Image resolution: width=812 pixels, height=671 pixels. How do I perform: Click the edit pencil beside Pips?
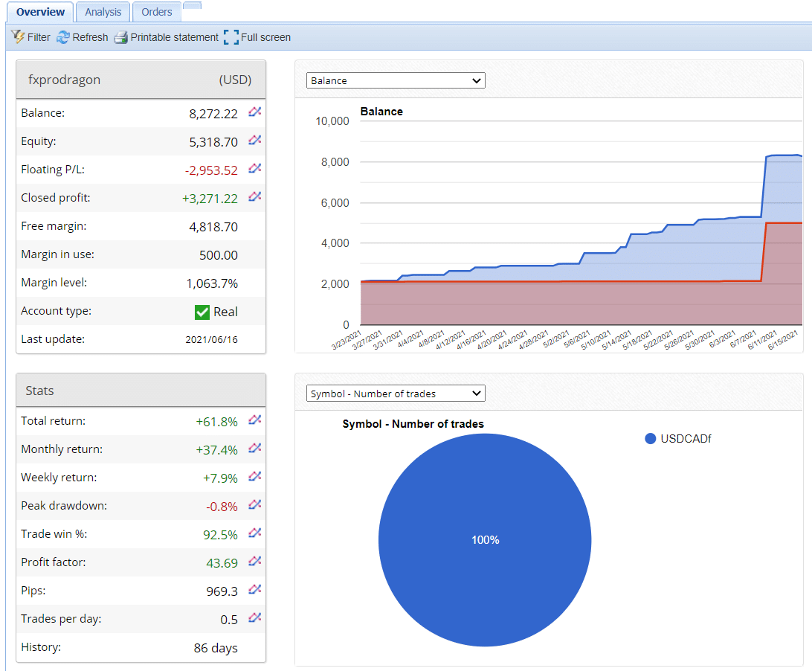[254, 590]
